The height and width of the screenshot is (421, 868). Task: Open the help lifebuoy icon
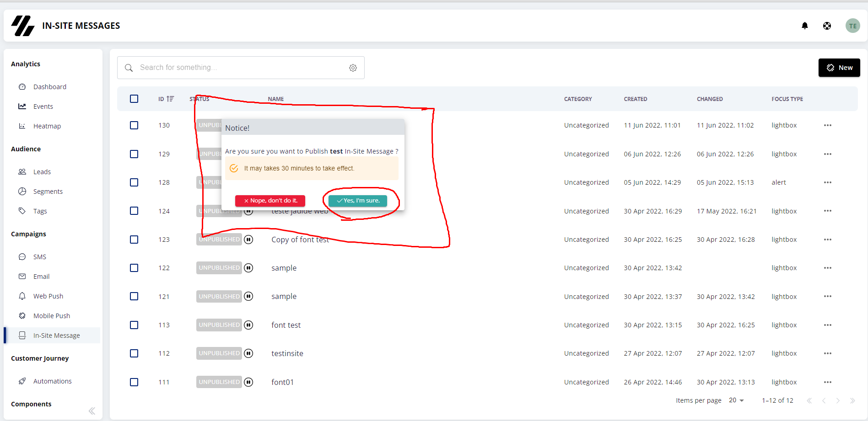[x=827, y=26]
